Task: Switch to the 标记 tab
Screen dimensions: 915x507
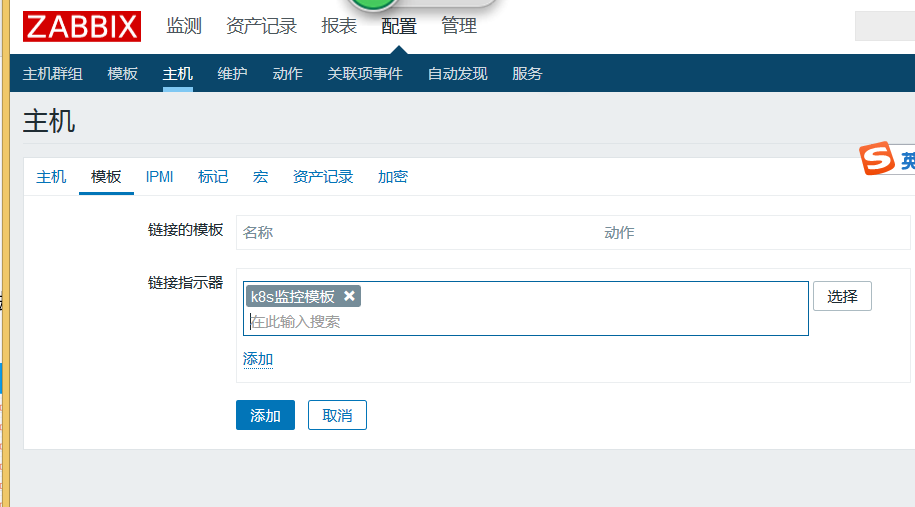Action: pos(213,177)
